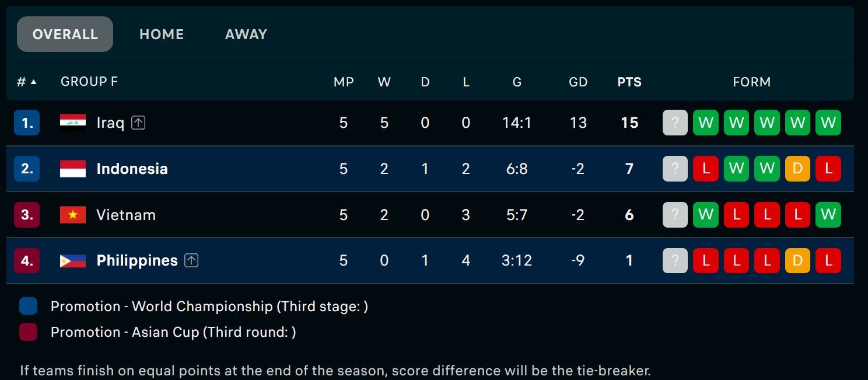Click Indonesia's orange draw form badge
The height and width of the screenshot is (380, 868).
tap(797, 169)
